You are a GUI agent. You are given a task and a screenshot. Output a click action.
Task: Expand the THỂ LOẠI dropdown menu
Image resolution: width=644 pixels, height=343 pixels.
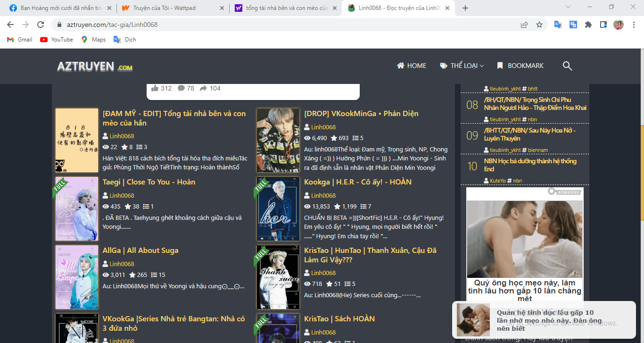coord(462,66)
